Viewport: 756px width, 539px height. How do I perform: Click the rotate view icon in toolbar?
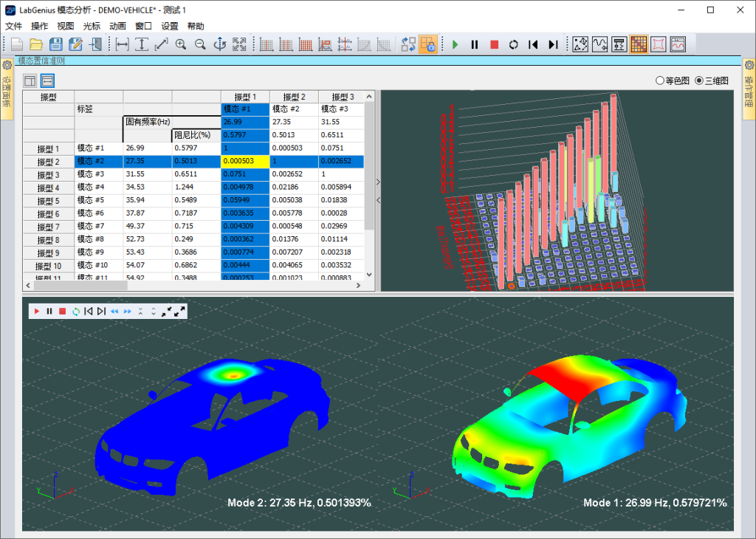tap(219, 44)
